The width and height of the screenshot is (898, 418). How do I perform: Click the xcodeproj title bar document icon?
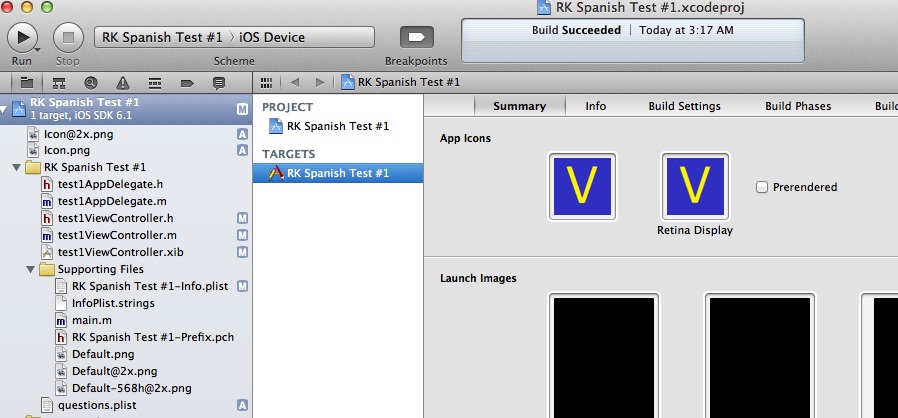pyautogui.click(x=543, y=7)
